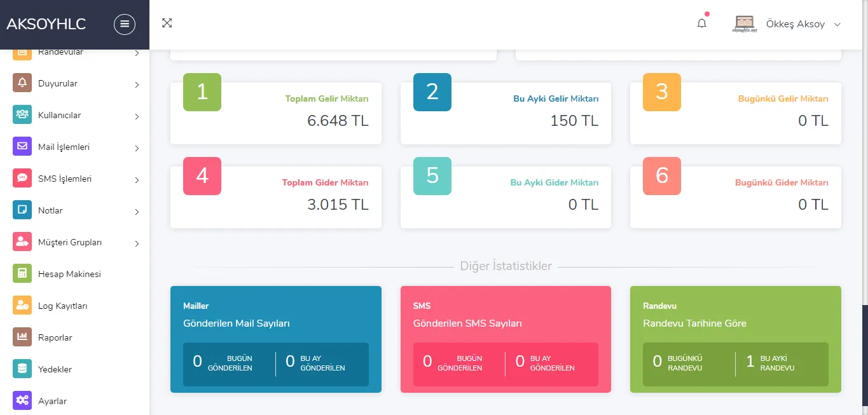This screenshot has width=868, height=415.
Task: Click the Notlar sticky note icon
Action: point(22,210)
